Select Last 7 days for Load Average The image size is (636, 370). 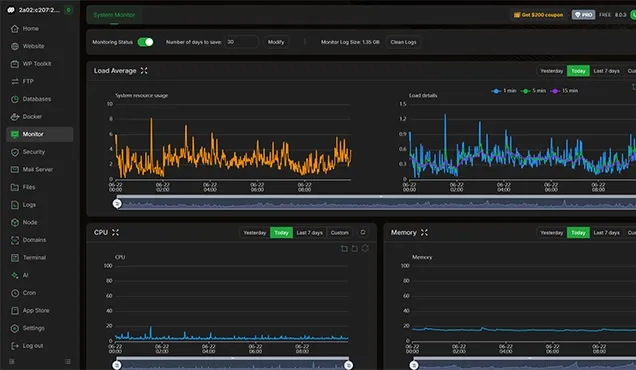606,71
